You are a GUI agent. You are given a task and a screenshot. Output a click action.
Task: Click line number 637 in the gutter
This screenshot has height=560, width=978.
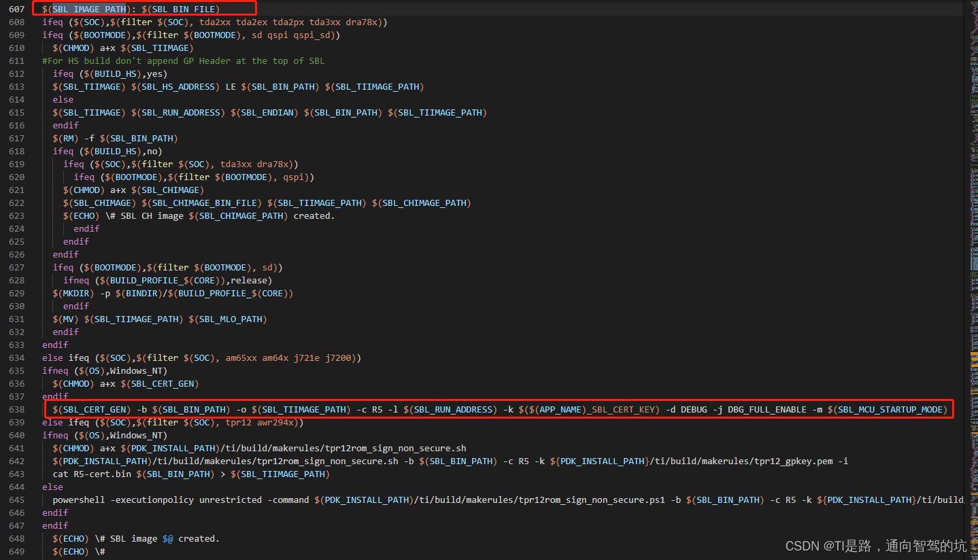pyautogui.click(x=16, y=396)
